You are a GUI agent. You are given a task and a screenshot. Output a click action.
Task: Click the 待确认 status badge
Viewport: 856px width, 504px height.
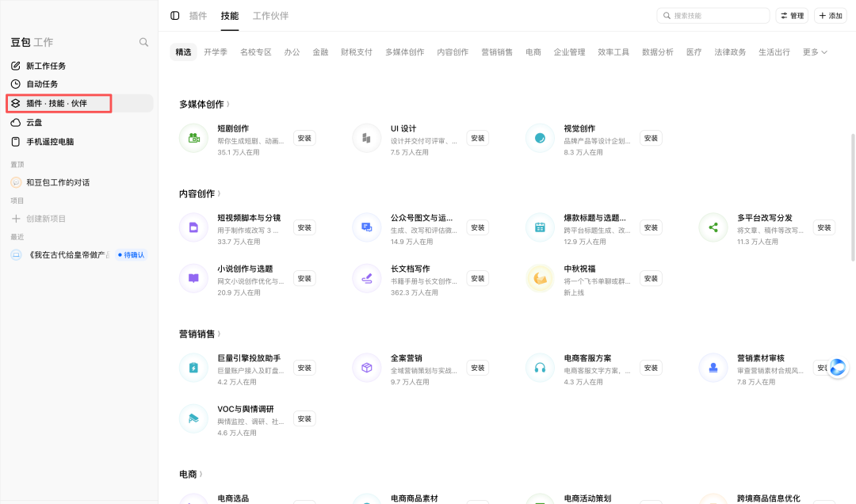tap(131, 255)
